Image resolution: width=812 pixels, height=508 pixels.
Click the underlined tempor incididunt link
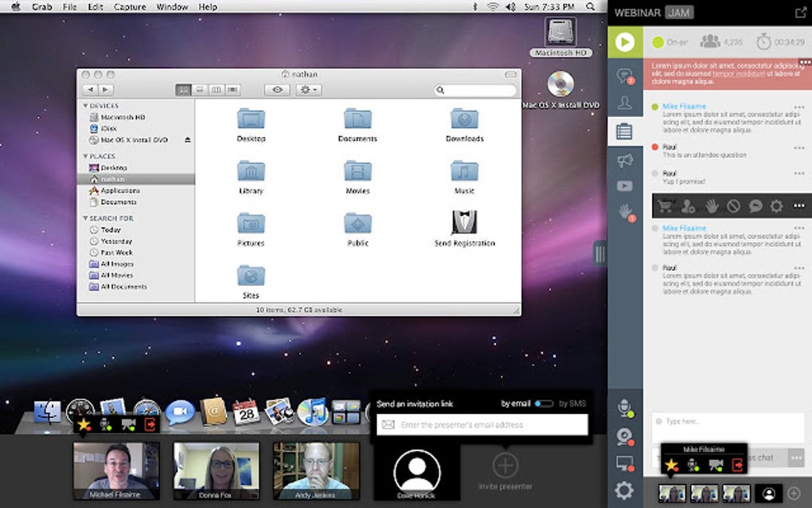click(x=740, y=73)
